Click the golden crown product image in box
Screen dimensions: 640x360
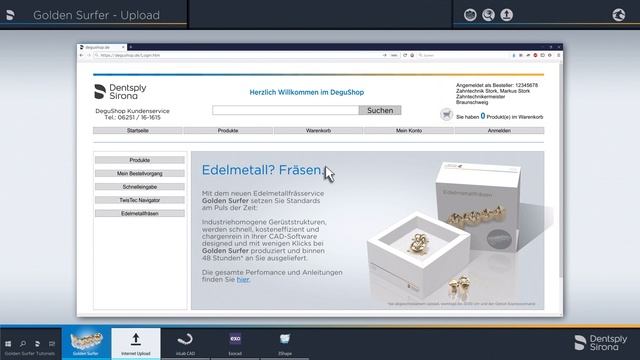[x=419, y=243]
